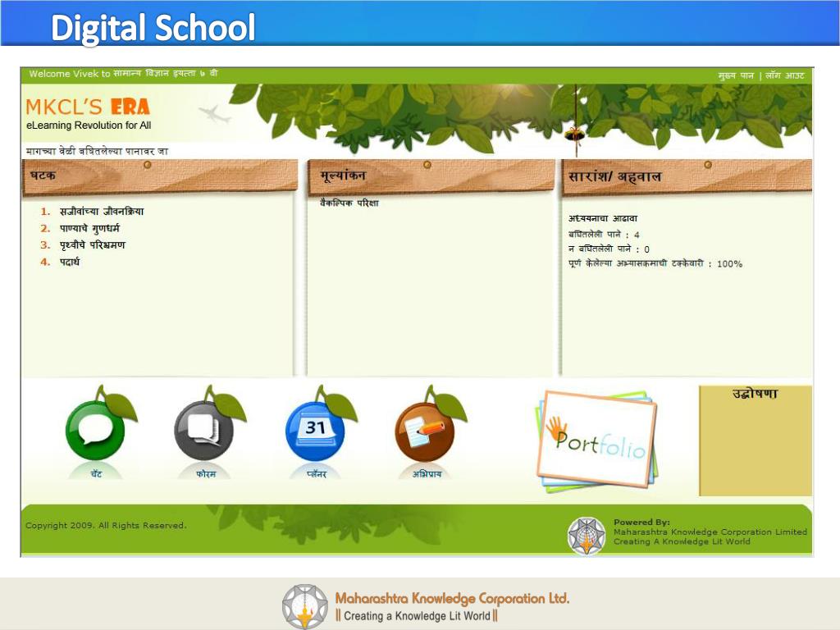Click the अभिप्राय label under the brown apple

[x=427, y=474]
